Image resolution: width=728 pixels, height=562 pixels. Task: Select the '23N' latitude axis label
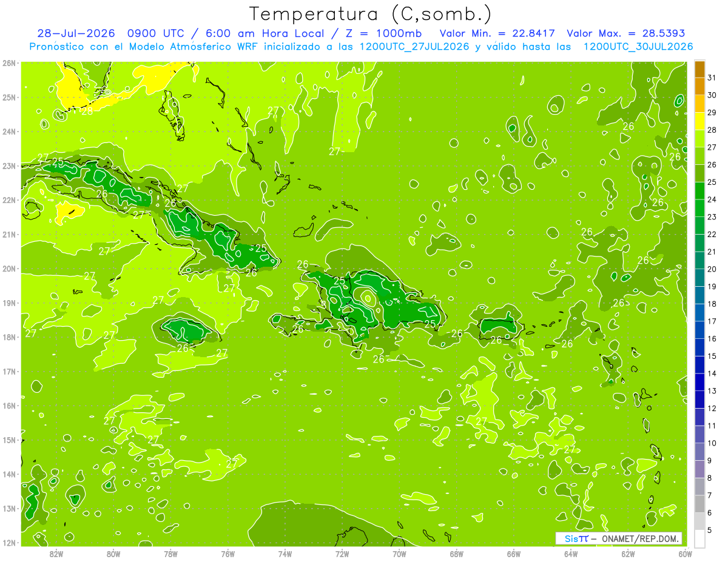click(9, 166)
